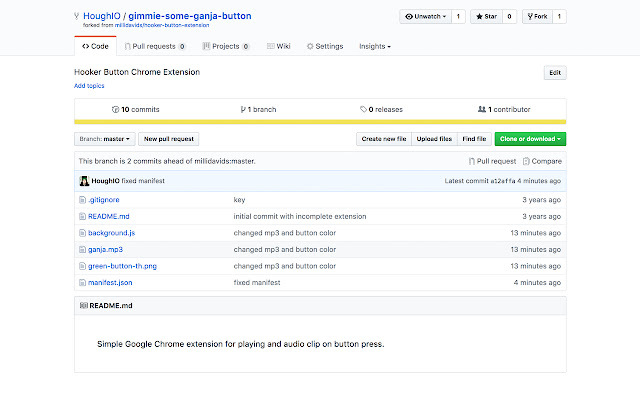Click the Add topics link
The height and width of the screenshot is (400, 640).
88,86
